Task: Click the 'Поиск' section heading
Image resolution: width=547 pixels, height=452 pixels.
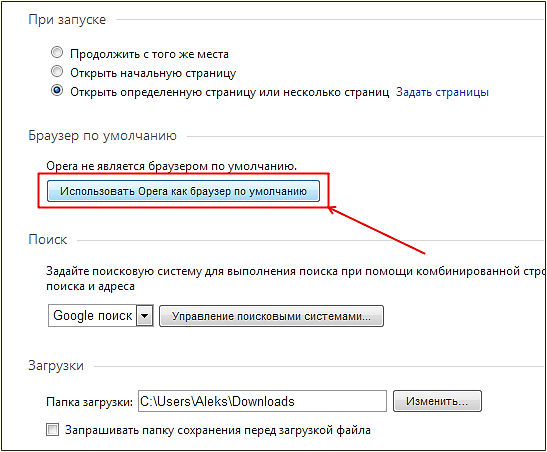Action: tap(47, 240)
